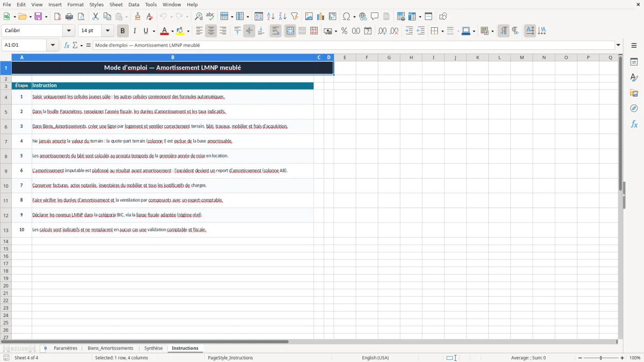Open the File menu
This screenshot has width=644, height=362.
tap(6, 4)
